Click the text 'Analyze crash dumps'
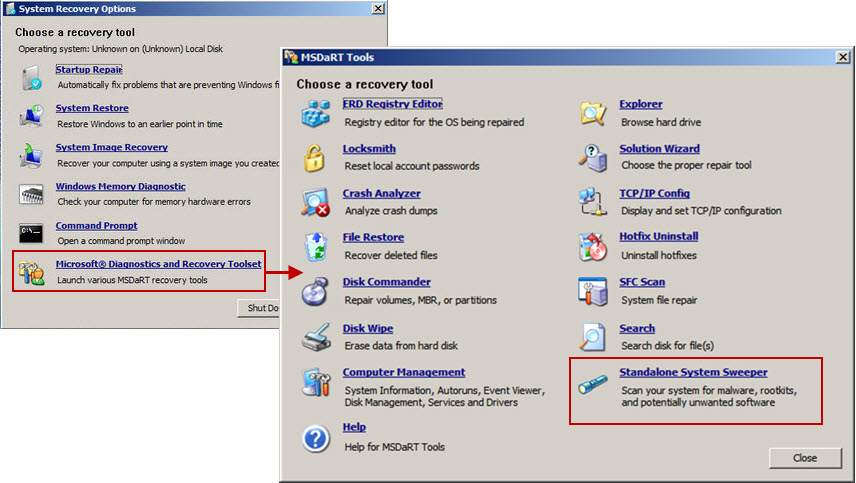 coord(391,211)
